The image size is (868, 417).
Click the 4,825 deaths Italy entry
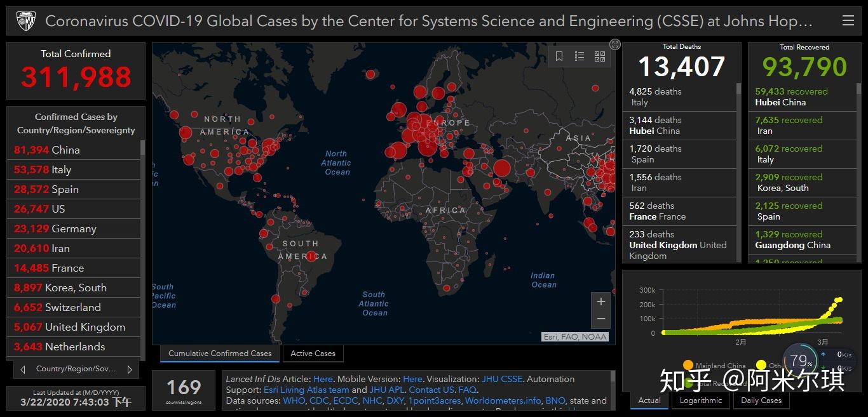coord(680,97)
